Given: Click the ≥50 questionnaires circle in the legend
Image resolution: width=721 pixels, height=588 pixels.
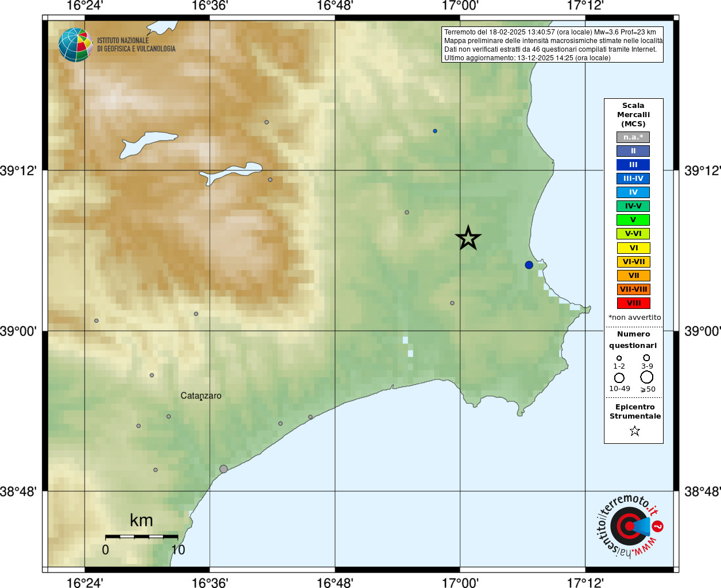Looking at the screenshot, I should (647, 377).
